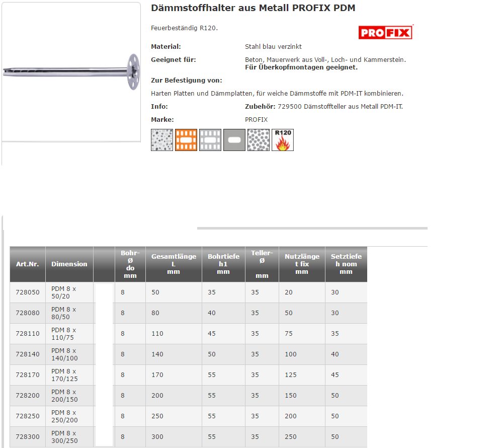Click dimension PDM 8 x 200/150
The width and height of the screenshot is (500, 448).
(x=64, y=396)
